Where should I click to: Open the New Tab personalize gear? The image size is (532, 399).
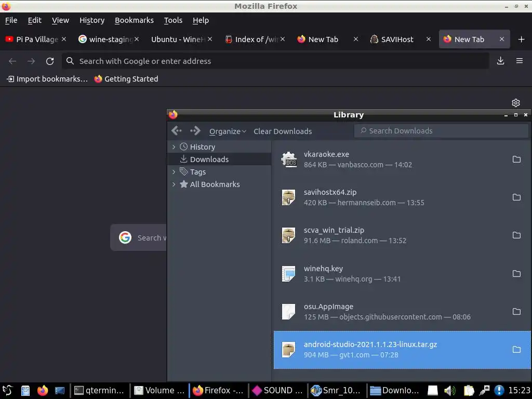(x=516, y=103)
